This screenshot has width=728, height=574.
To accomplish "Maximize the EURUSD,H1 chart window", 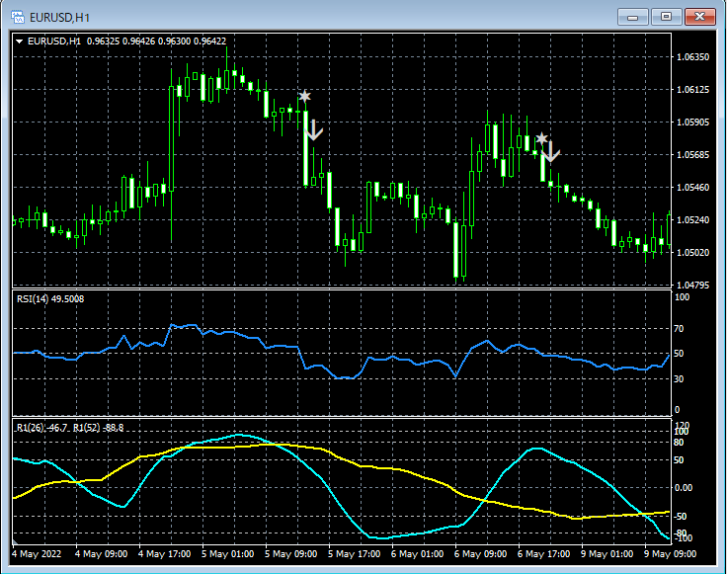I will coord(667,16).
